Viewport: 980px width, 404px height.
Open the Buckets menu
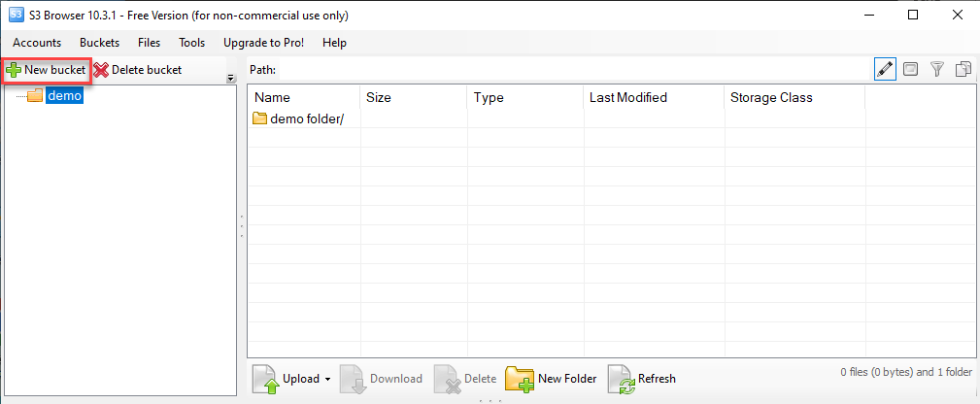pyautogui.click(x=99, y=43)
